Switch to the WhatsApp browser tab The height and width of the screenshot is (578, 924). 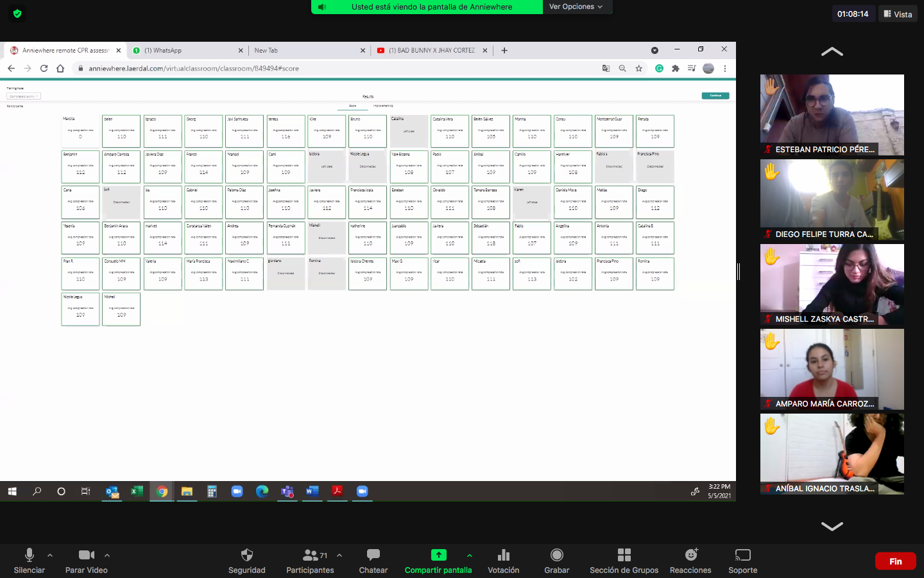(186, 50)
